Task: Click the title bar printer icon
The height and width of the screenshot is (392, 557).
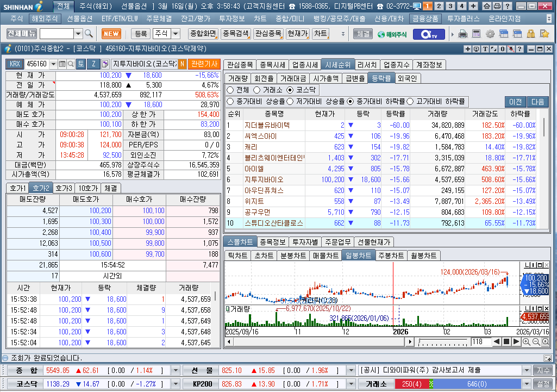Action: [x=497, y=6]
